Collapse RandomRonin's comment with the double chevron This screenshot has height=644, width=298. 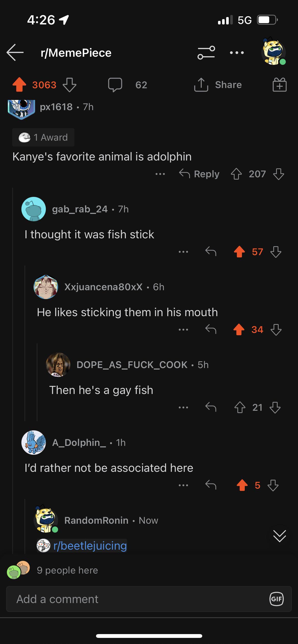[280, 536]
